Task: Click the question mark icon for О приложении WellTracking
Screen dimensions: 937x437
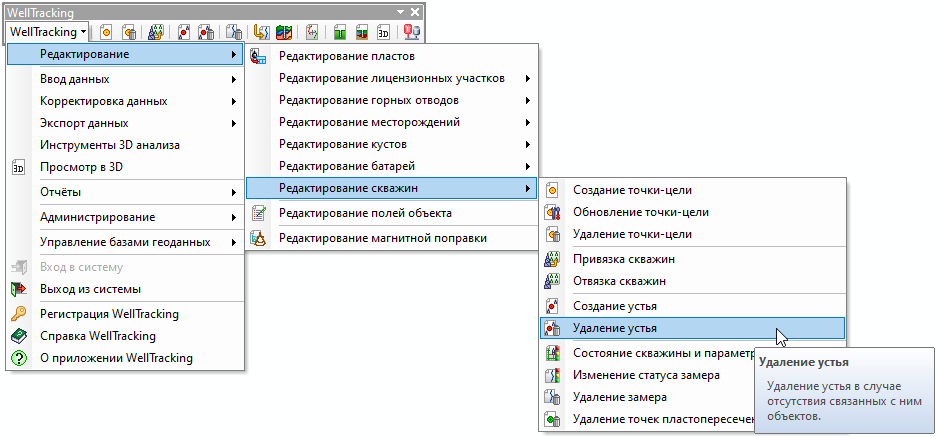Action: tap(18, 357)
